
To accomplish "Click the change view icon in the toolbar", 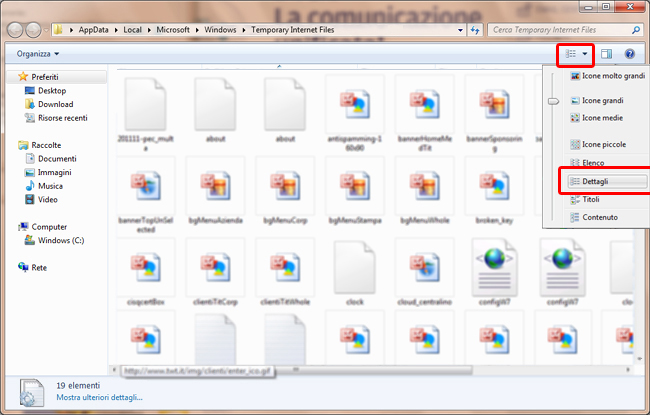I will (571, 54).
